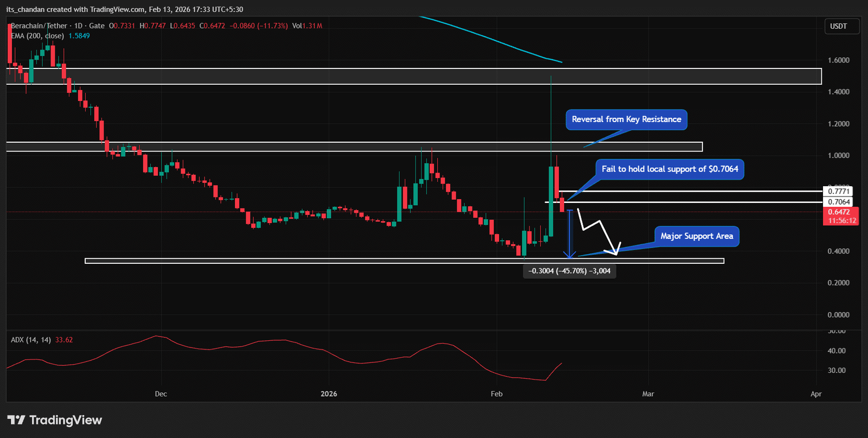Click the -0.3004 (-45.70%) measurement label

coord(569,271)
